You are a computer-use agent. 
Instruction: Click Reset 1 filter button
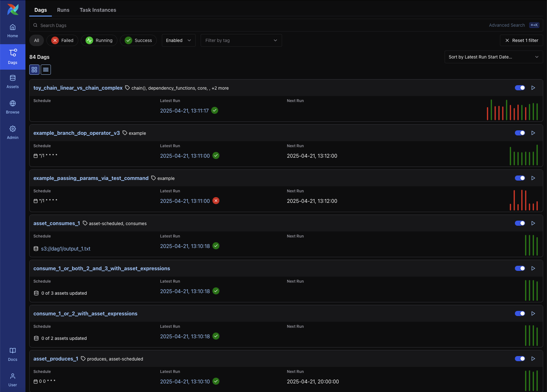pos(522,40)
